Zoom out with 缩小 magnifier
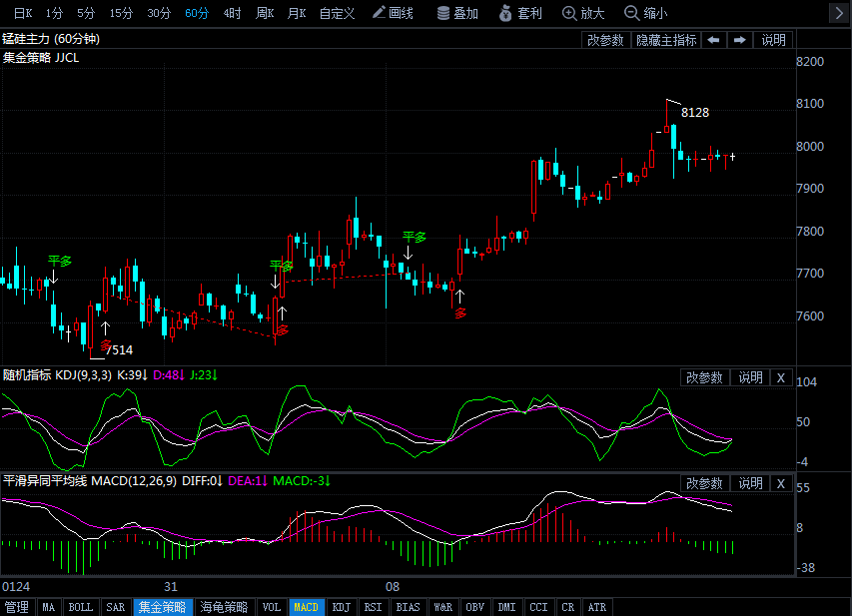 click(645, 13)
